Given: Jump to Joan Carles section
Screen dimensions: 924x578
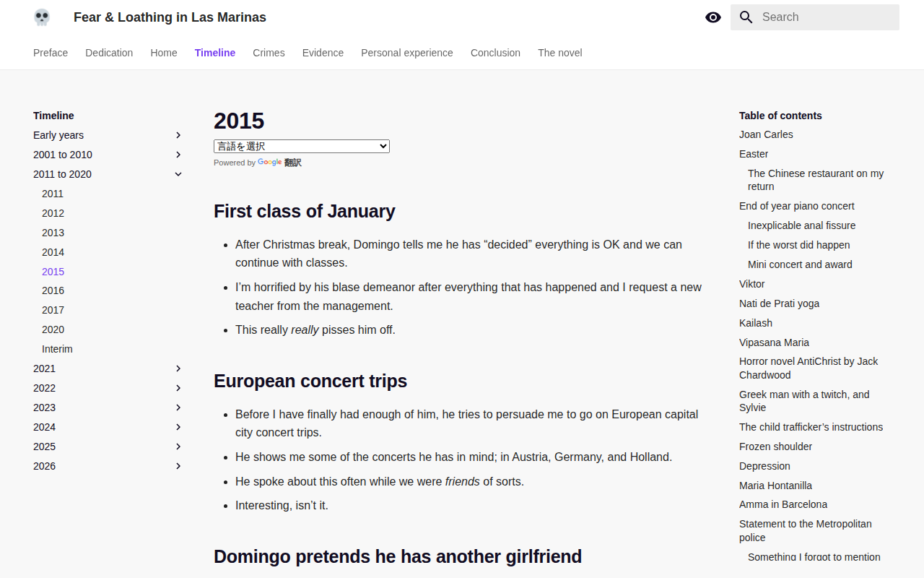Looking at the screenshot, I should [x=766, y=134].
